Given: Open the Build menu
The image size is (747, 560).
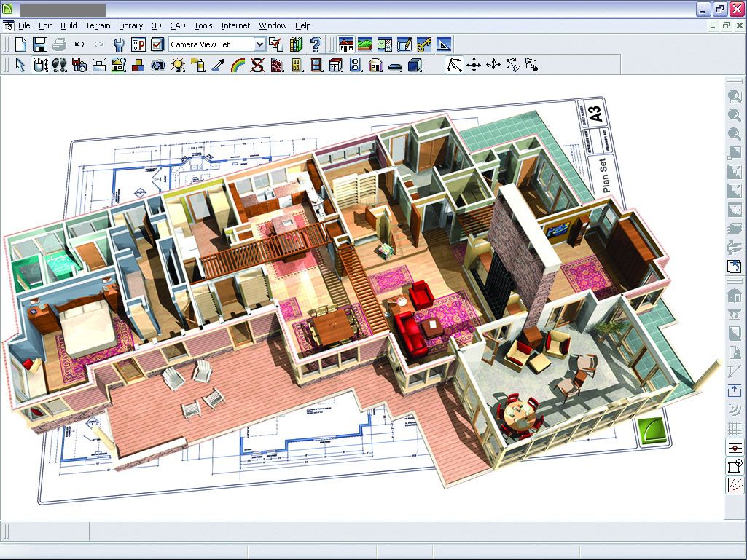Looking at the screenshot, I should (69, 25).
